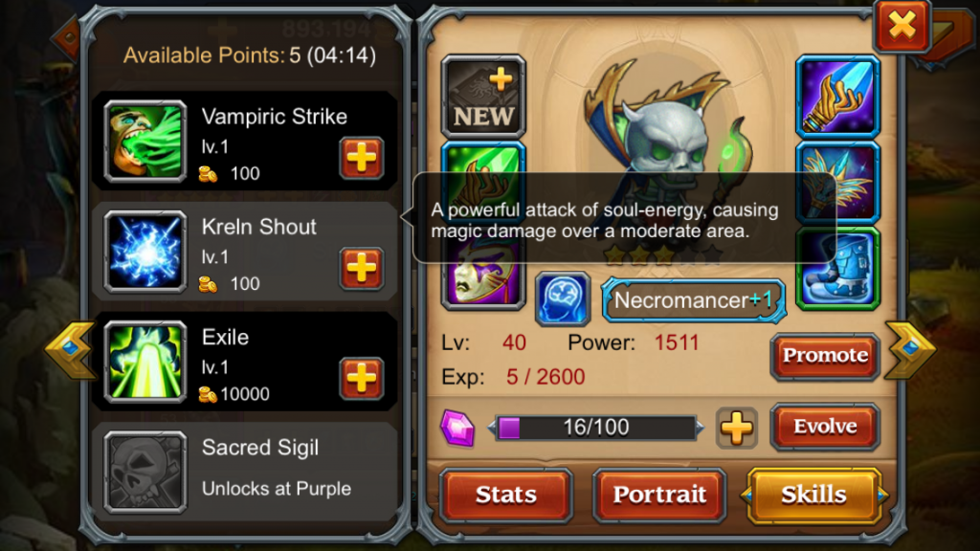Select the Kreln Shout skill icon
Screen dimensions: 980x551
click(145, 252)
